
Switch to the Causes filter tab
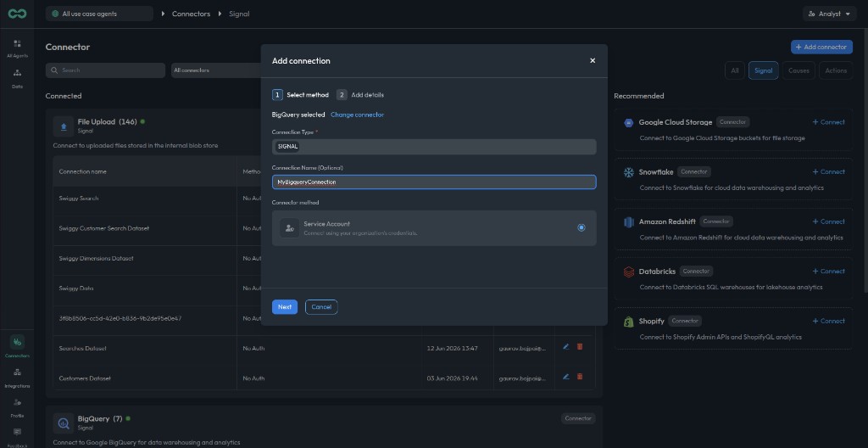click(x=798, y=70)
